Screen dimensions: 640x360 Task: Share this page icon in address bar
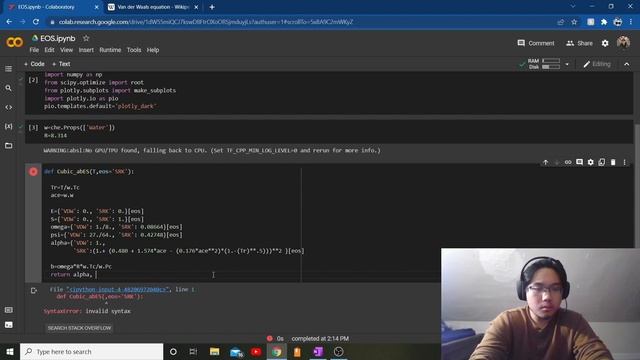(x=560, y=22)
